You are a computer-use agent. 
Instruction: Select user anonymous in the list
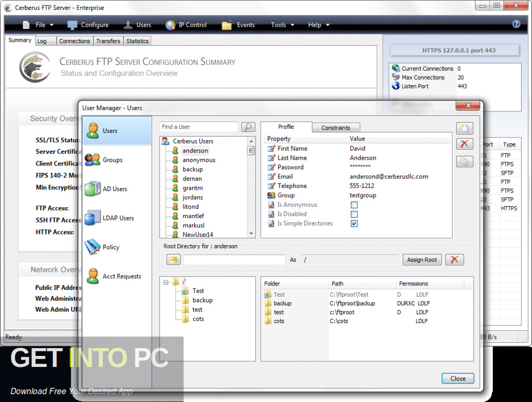coord(199,160)
